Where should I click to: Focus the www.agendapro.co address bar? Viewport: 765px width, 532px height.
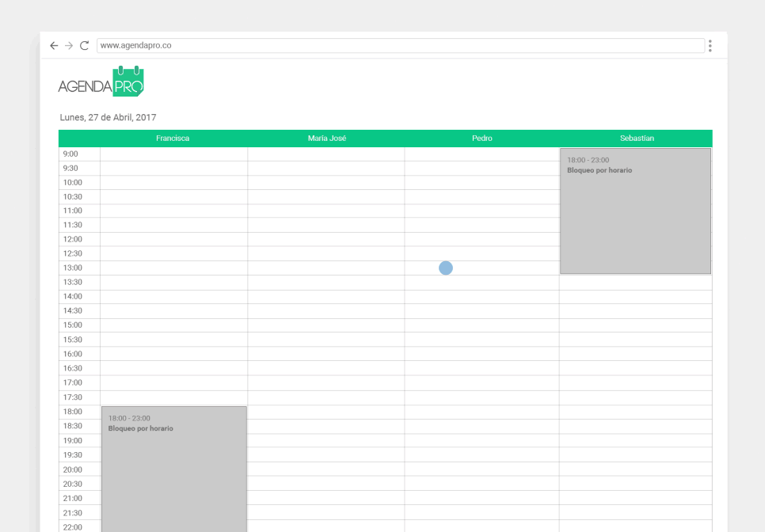pos(401,45)
